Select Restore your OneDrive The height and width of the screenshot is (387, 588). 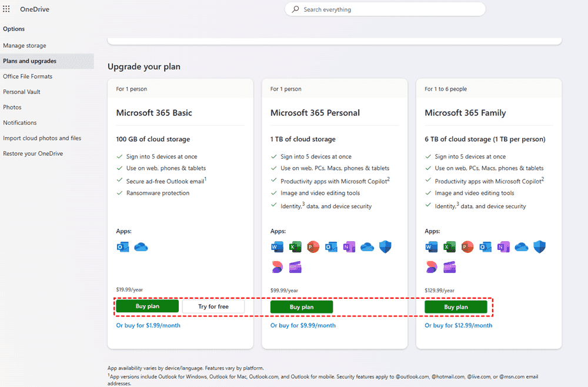tap(47, 154)
